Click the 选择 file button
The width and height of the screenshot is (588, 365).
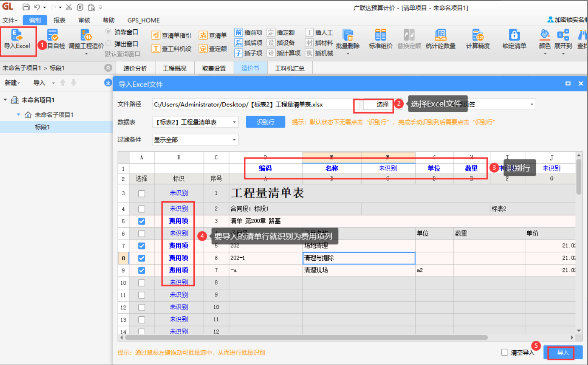[x=382, y=104]
